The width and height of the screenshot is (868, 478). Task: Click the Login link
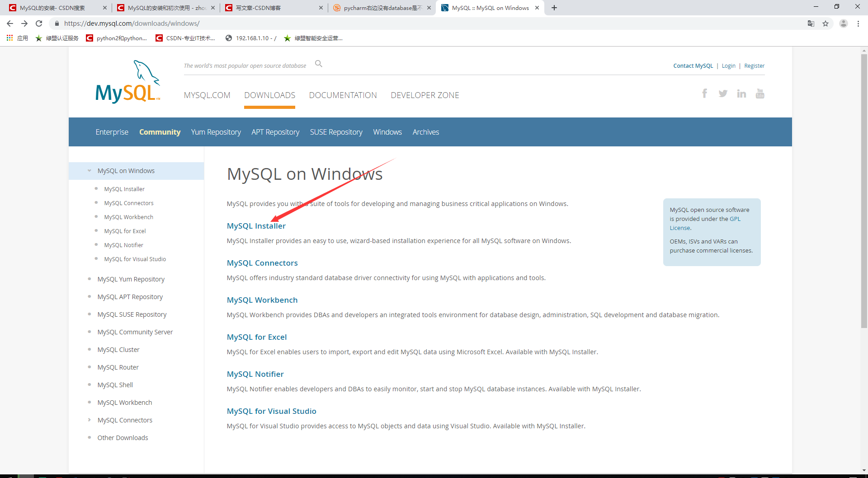click(x=728, y=66)
